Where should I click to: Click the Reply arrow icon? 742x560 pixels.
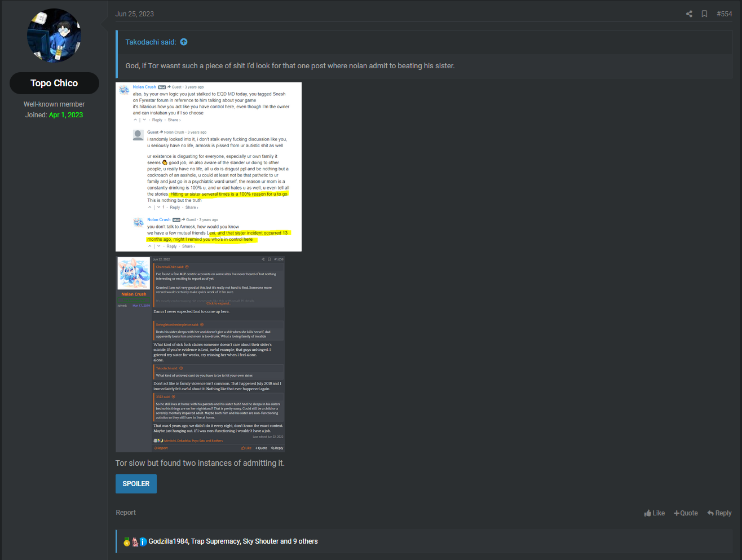pyautogui.click(x=710, y=513)
